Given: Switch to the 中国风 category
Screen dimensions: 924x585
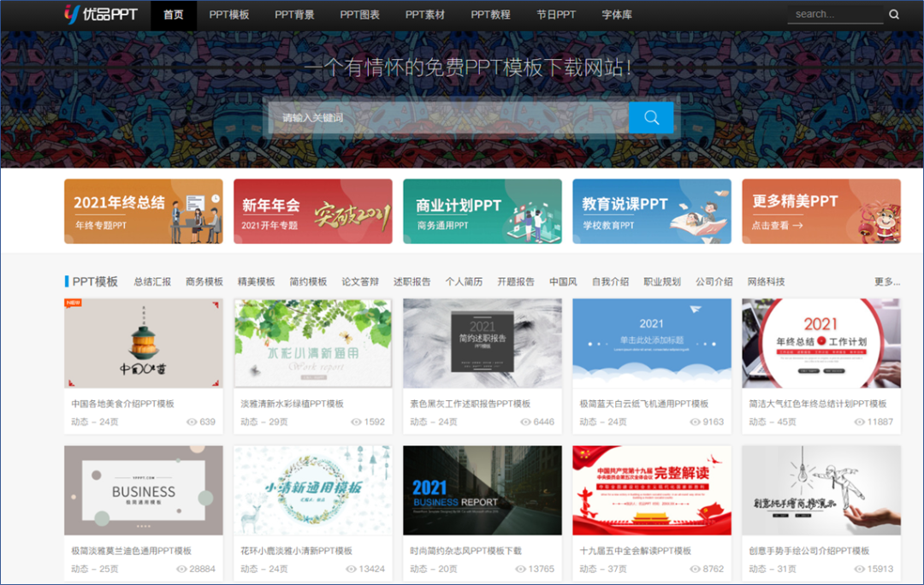Looking at the screenshot, I should tap(563, 281).
